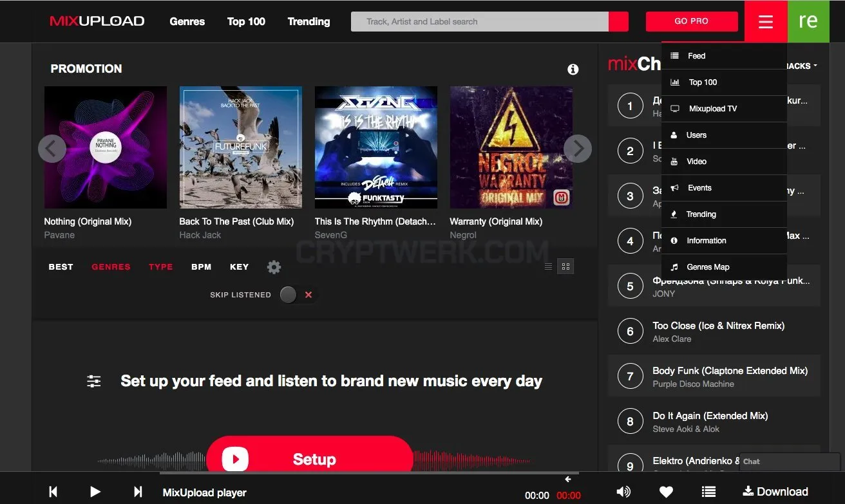Like the current track with heart icon

[666, 492]
